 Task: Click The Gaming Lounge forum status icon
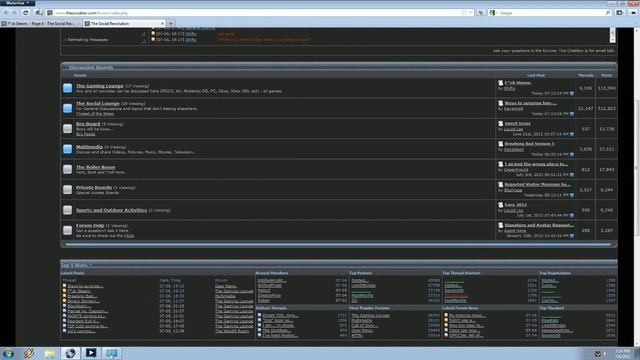coord(68,88)
